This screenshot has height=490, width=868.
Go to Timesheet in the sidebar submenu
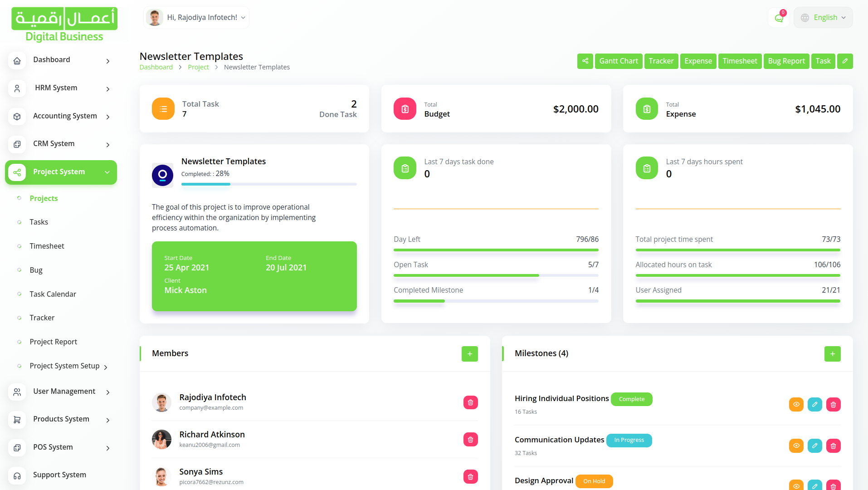[x=47, y=246]
